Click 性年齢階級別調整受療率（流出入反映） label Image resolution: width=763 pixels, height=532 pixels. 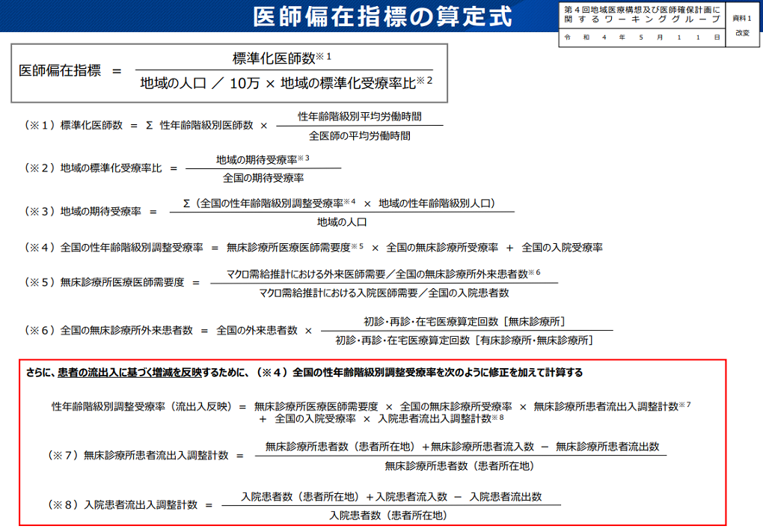click(142, 406)
